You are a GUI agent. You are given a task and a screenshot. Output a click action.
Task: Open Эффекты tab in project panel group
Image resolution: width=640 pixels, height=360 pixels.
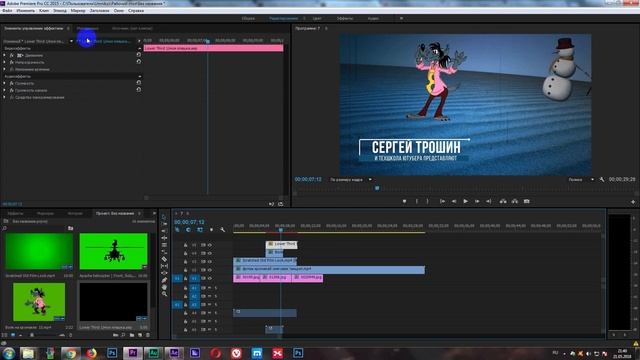tap(15, 213)
